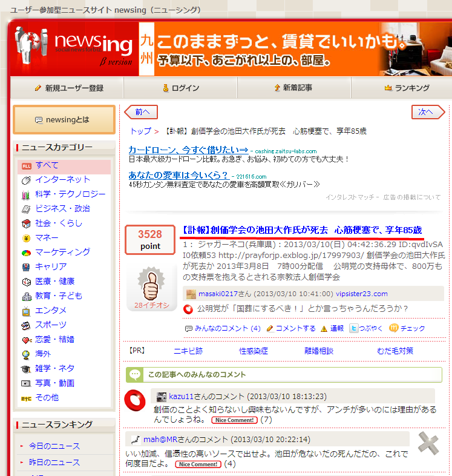Image resolution: width=452 pixels, height=476 pixels.
Task: Click Nice Comment on mah@MR's comment
Action: 198,464
